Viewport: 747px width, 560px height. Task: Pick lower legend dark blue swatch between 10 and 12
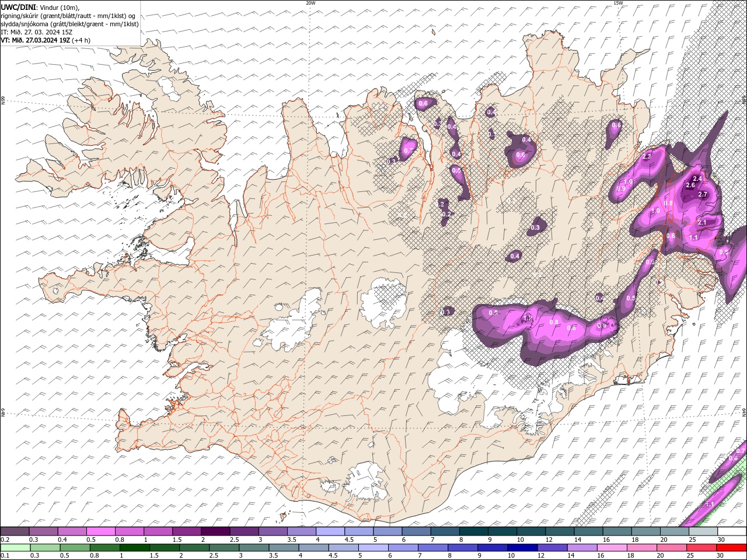[x=522, y=548]
